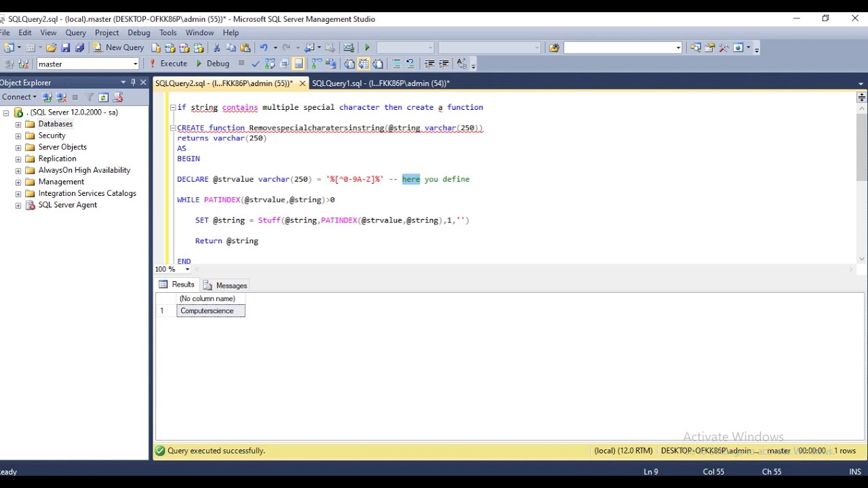Click the Copy icon in the toolbar

tap(231, 47)
